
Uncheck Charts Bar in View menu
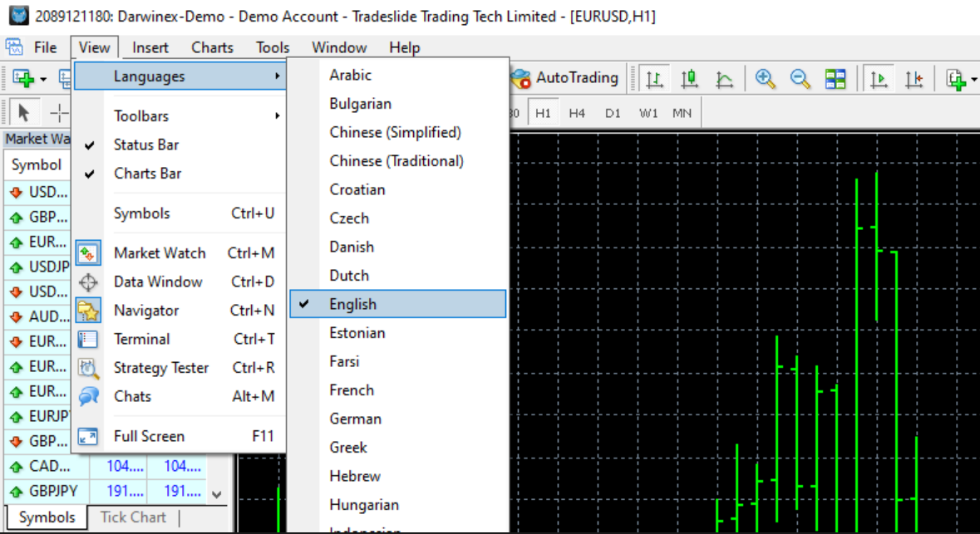(147, 174)
